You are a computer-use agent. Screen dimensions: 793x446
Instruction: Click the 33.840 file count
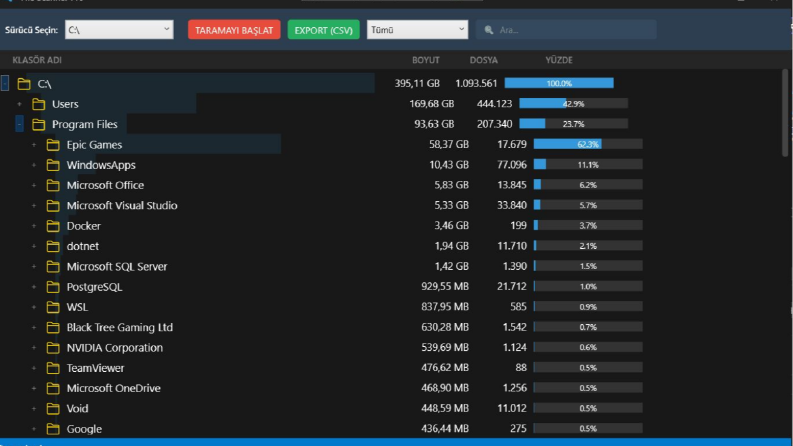pyautogui.click(x=512, y=205)
